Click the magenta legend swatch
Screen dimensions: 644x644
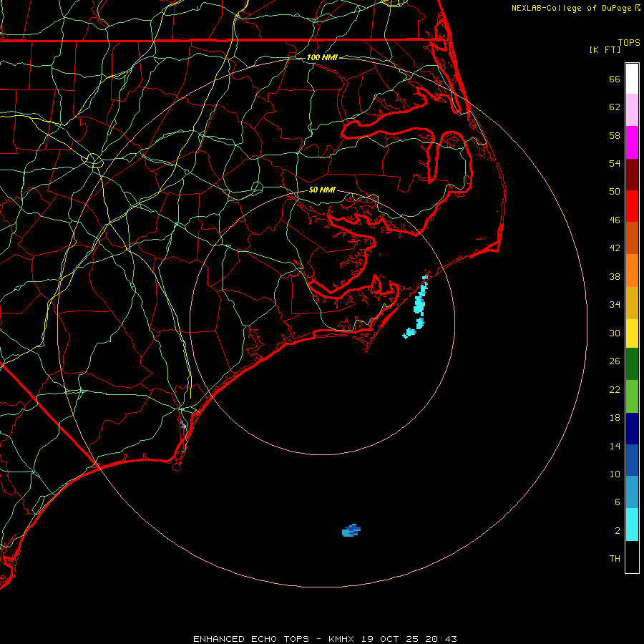tap(632, 142)
